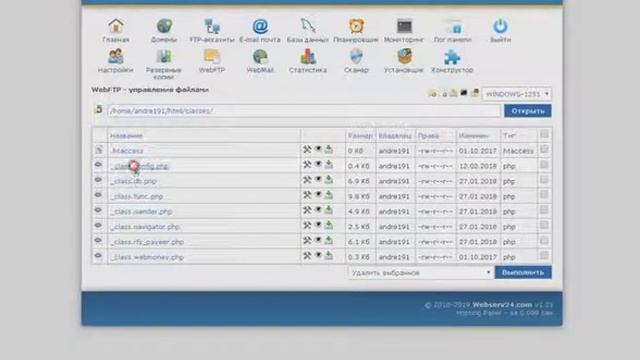This screenshot has width=640, height=360.
Task: Open the _class.func.php file link
Action: [137, 196]
